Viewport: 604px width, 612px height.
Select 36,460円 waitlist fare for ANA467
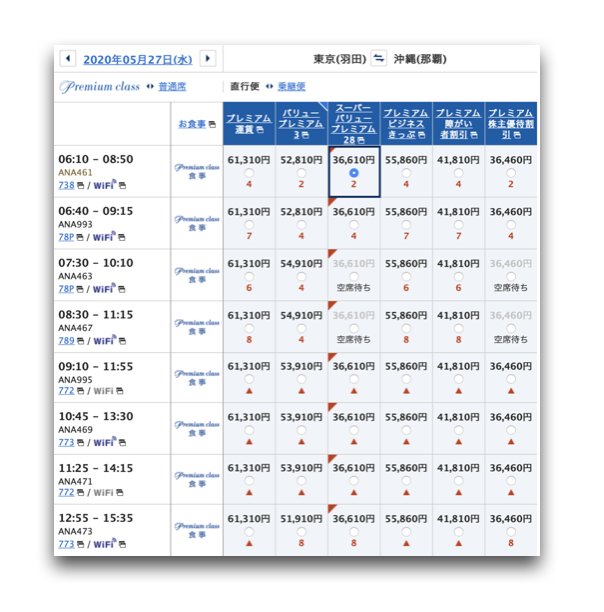[x=511, y=328]
